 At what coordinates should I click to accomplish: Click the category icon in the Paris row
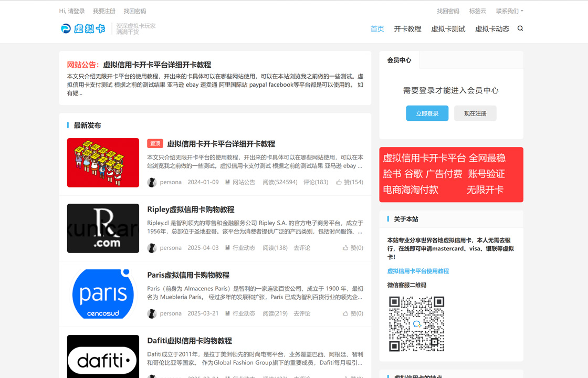click(228, 313)
